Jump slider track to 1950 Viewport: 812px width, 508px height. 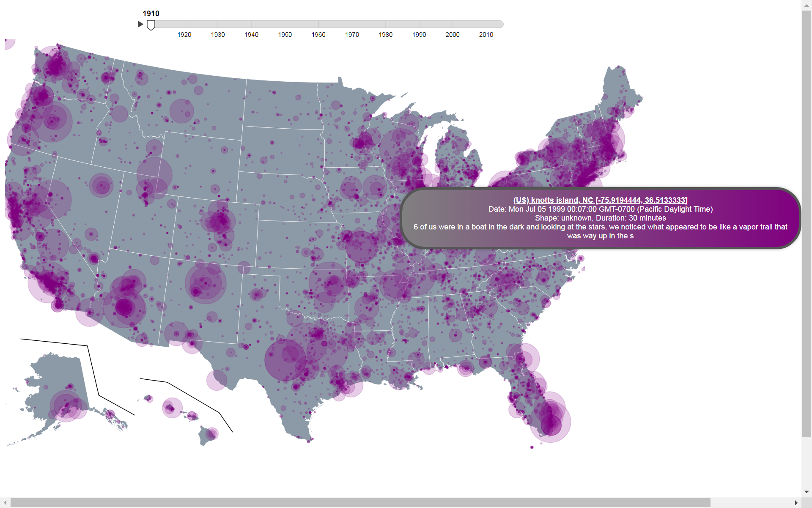[285, 24]
